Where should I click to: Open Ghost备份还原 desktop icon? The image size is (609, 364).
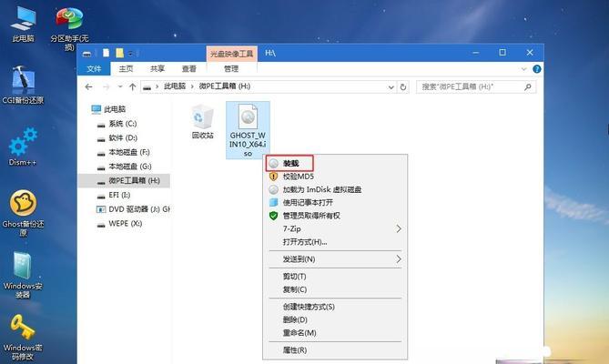click(x=23, y=213)
